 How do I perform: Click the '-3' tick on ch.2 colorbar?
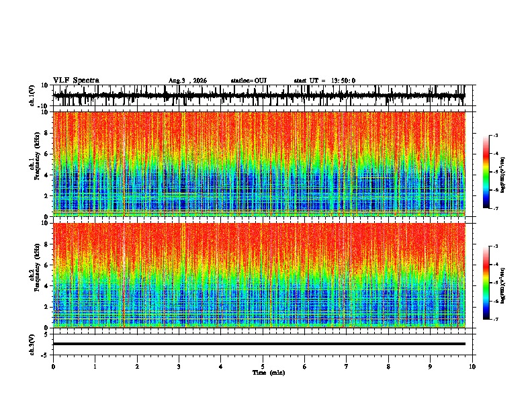point(495,246)
